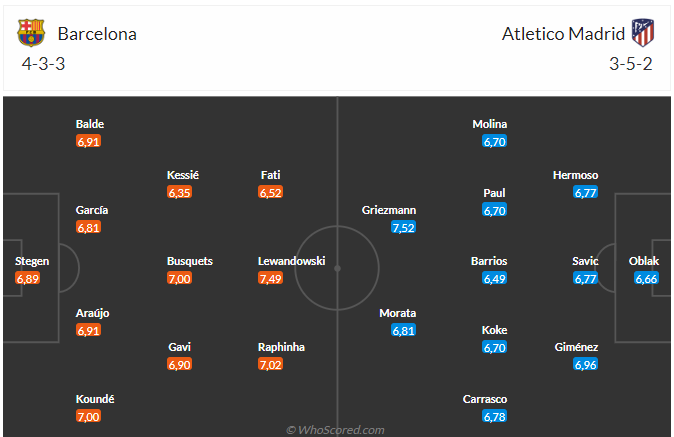Click Gavi's 6,90 rating badge
The width and height of the screenshot is (674, 437).
(x=179, y=365)
